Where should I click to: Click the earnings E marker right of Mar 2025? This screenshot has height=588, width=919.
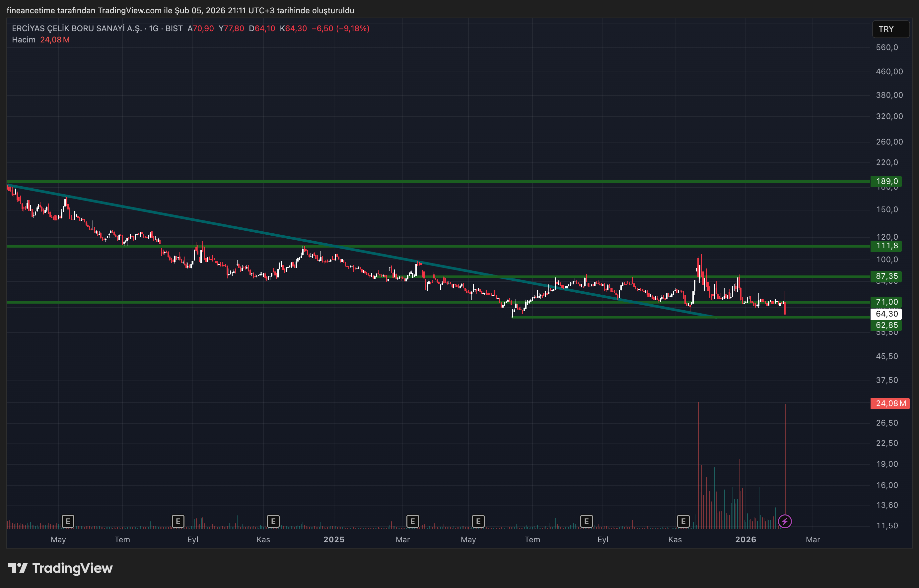click(x=413, y=521)
